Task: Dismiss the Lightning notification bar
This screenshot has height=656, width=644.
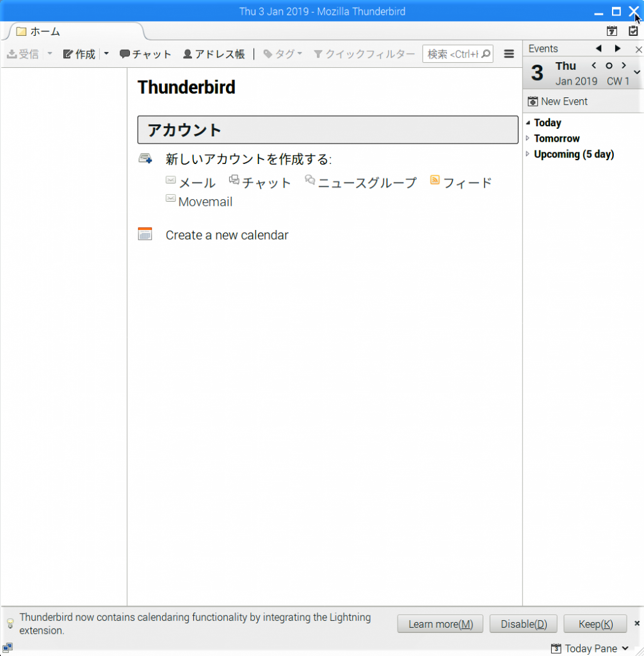Action: [637, 623]
